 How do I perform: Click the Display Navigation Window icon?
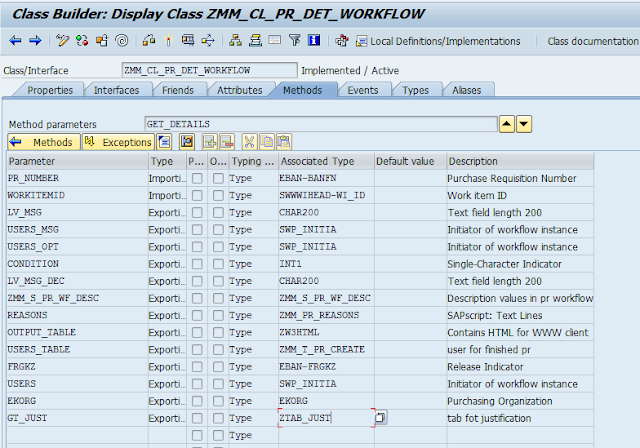(208, 40)
